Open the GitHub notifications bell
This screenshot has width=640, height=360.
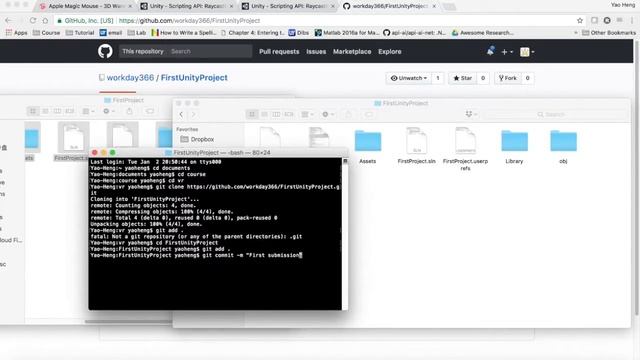(491, 51)
